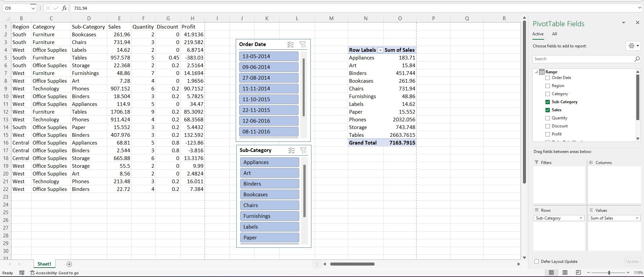Viewport: 644px width, 277px height.
Task: Open the Sub-Category field dropdown in Rows
Action: click(x=581, y=218)
